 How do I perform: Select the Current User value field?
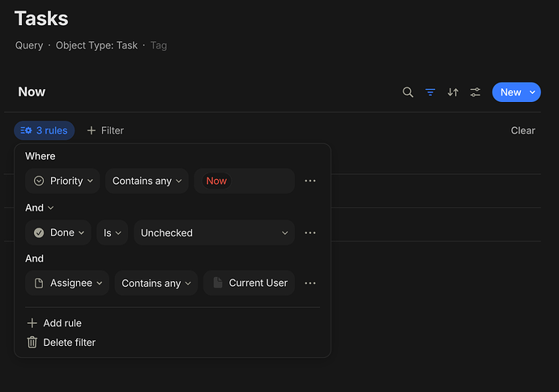click(x=249, y=283)
